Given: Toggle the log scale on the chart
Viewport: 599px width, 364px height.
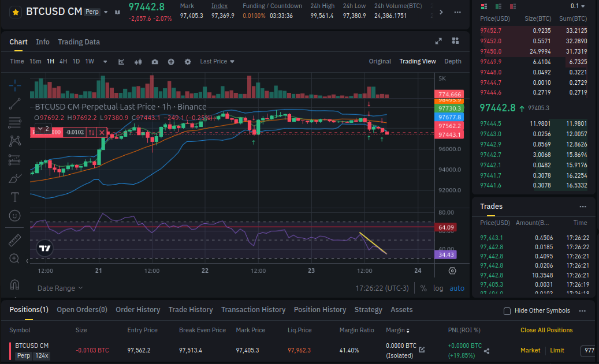Looking at the screenshot, I should pyautogui.click(x=438, y=288).
